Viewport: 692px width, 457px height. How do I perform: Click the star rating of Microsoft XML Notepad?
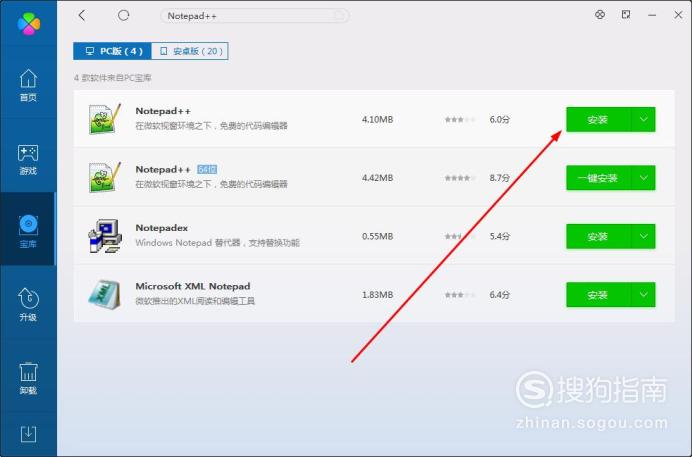[460, 295]
